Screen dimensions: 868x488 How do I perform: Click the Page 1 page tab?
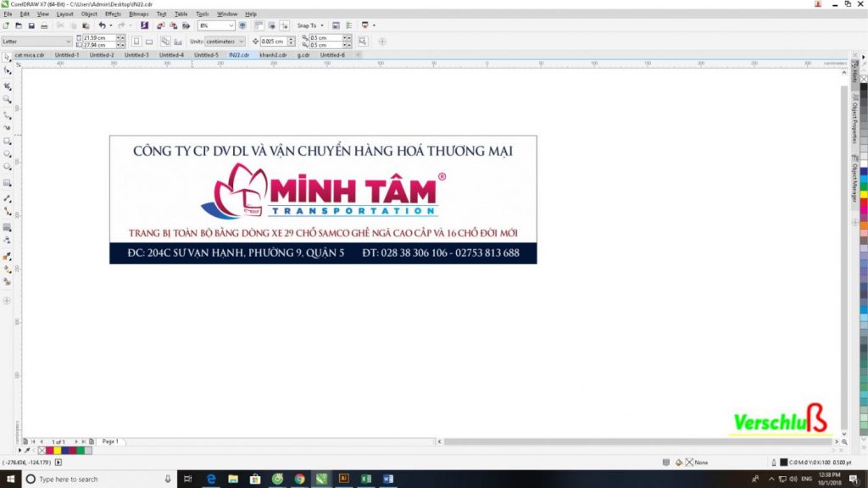(110, 441)
